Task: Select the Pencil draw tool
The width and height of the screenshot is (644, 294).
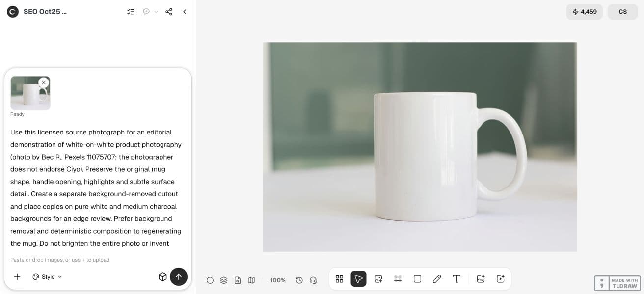Action: point(437,279)
